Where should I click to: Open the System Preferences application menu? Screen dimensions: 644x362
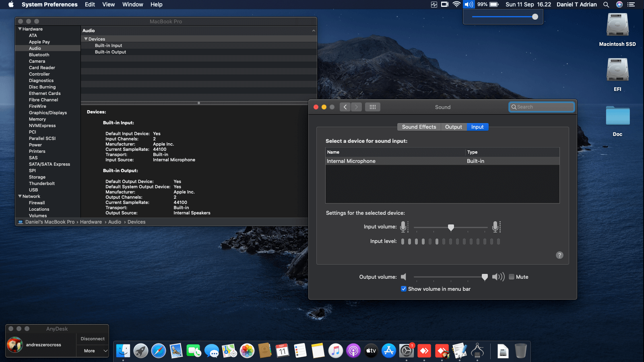pos(50,4)
